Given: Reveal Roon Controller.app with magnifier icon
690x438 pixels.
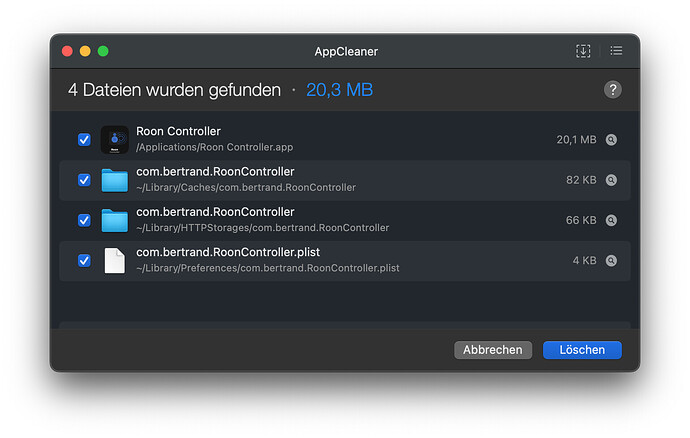Looking at the screenshot, I should (611, 140).
